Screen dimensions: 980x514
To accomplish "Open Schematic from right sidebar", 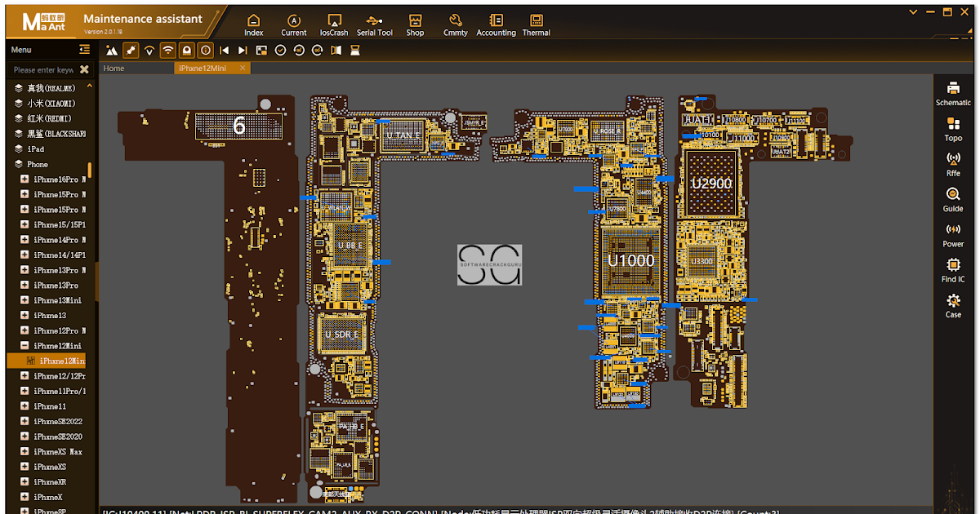I will pos(953,94).
